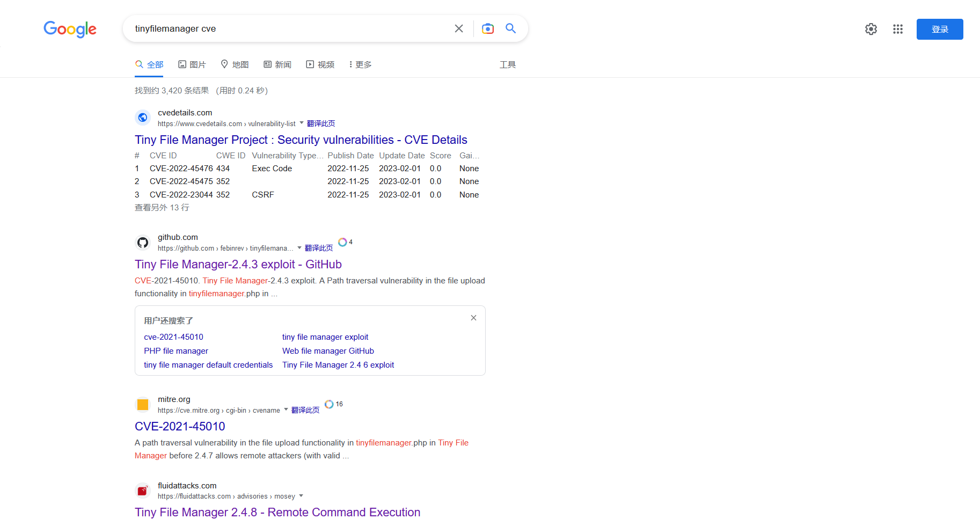The height and width of the screenshot is (519, 980).
Task: Clear the search box with X icon
Action: tap(459, 28)
